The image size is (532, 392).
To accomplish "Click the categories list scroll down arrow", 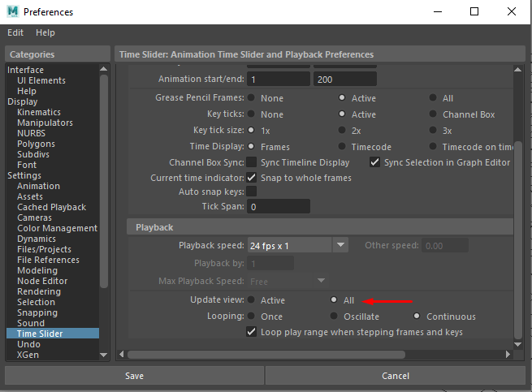I will tap(103, 355).
